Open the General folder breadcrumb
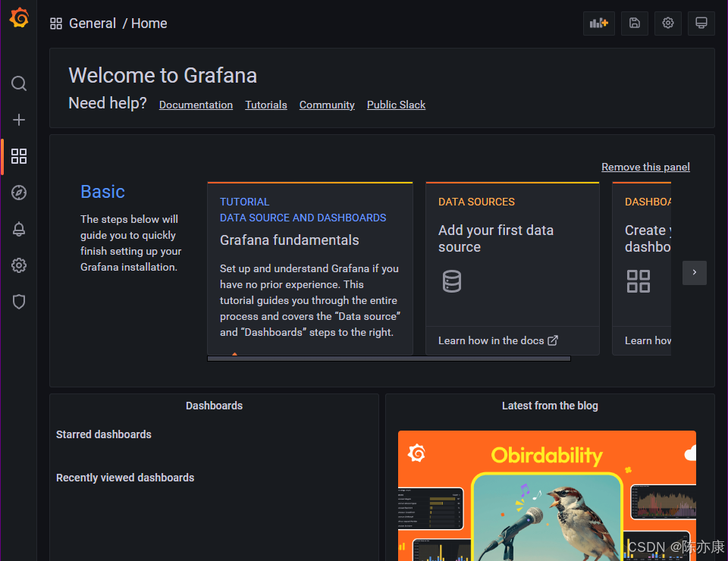Viewport: 728px width, 561px height. [93, 24]
